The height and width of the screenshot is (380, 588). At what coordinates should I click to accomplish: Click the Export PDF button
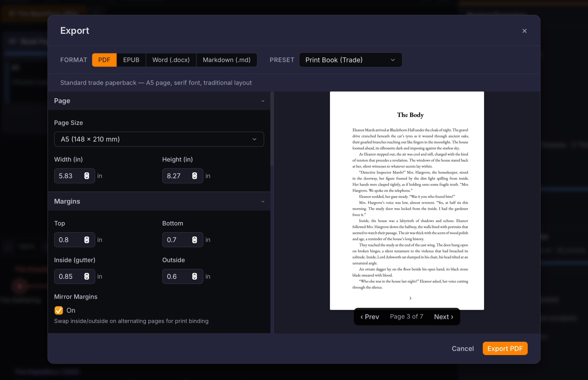coord(505,348)
